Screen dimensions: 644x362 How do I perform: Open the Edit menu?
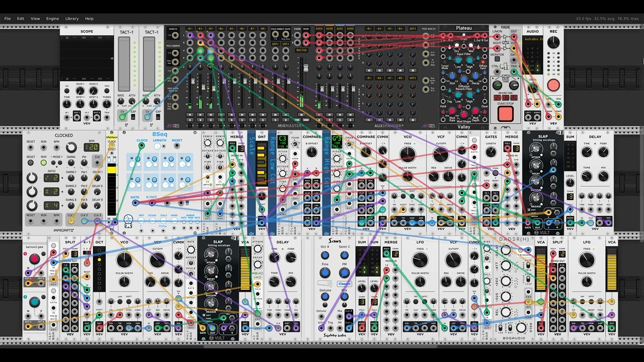pyautogui.click(x=21, y=19)
